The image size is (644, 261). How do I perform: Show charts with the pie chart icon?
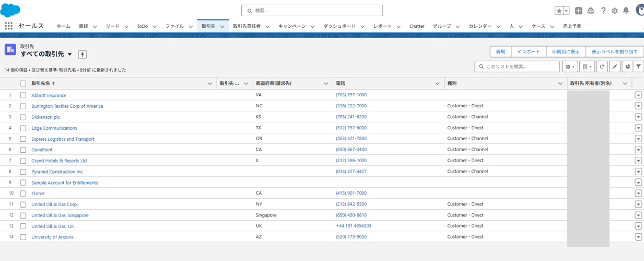627,66
